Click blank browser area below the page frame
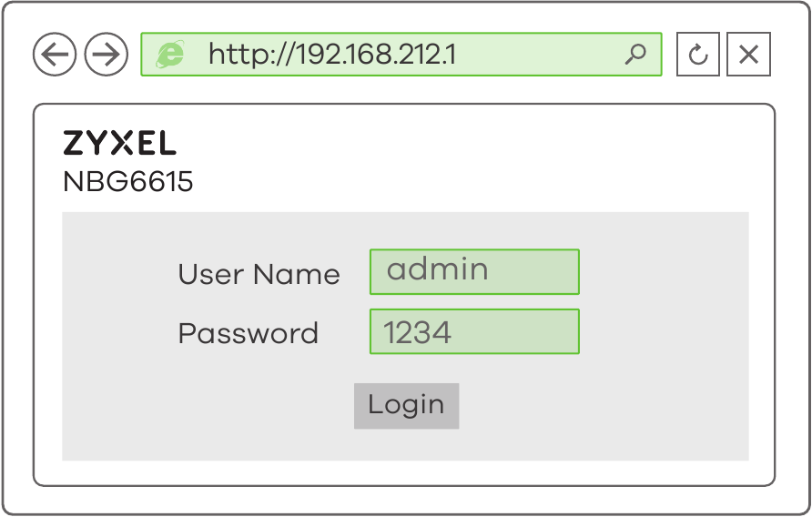812x517 pixels. pyautogui.click(x=406, y=500)
